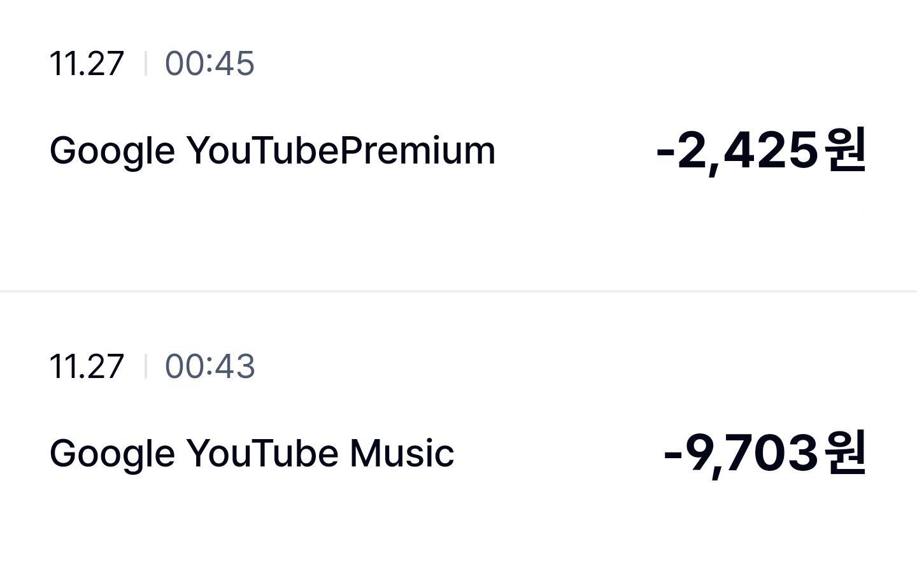Click the YouTubePremium word in the merchant name

coord(341,151)
